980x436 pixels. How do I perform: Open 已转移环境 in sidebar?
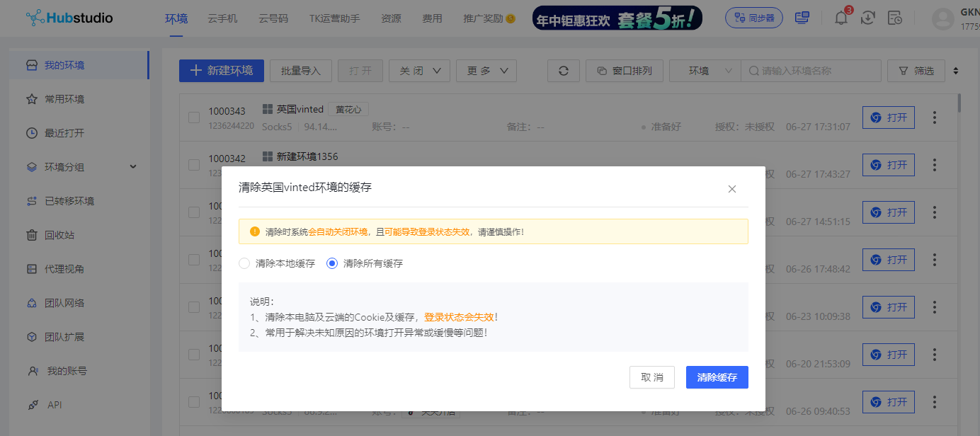(69, 201)
